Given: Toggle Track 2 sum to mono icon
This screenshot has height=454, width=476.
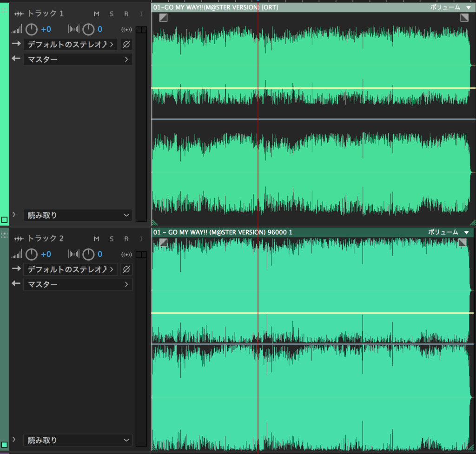Looking at the screenshot, I should [126, 254].
